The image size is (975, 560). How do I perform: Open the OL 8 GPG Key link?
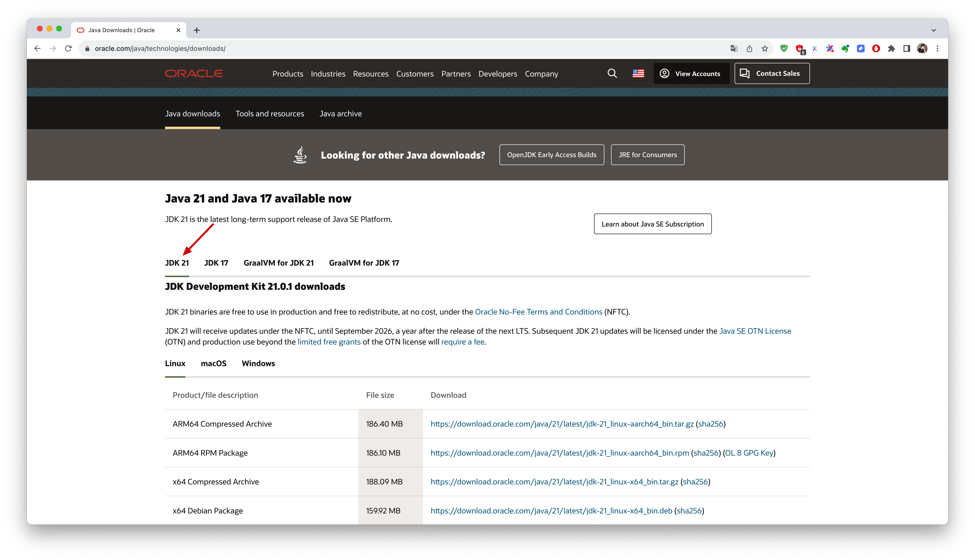pyautogui.click(x=749, y=453)
